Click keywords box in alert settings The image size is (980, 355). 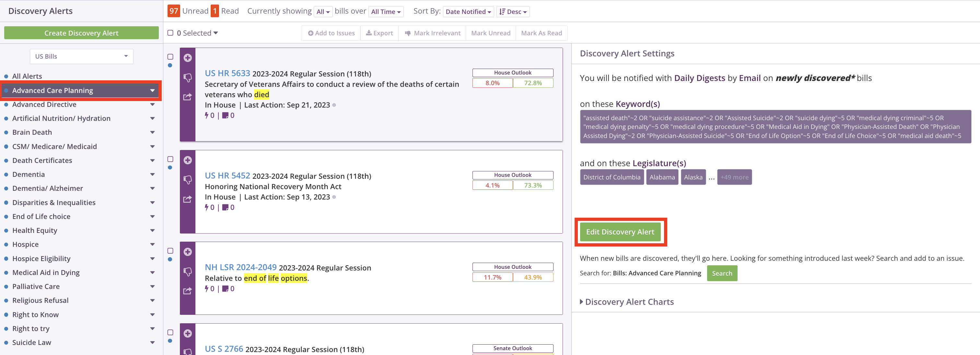pos(775,127)
